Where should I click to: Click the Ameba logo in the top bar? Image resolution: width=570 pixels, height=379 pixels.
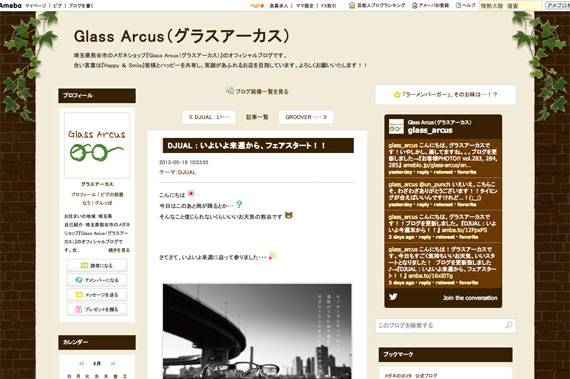[11, 5]
